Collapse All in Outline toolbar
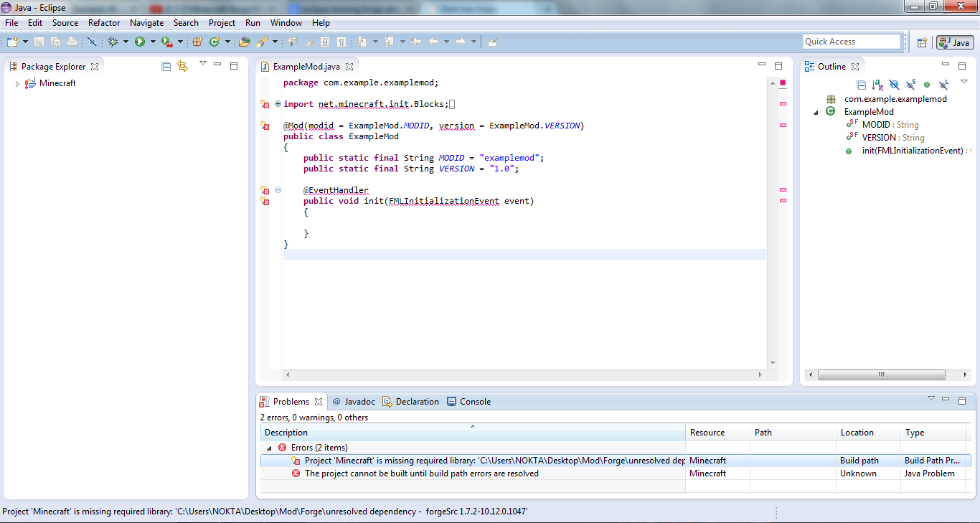This screenshot has width=980, height=523. tap(862, 85)
